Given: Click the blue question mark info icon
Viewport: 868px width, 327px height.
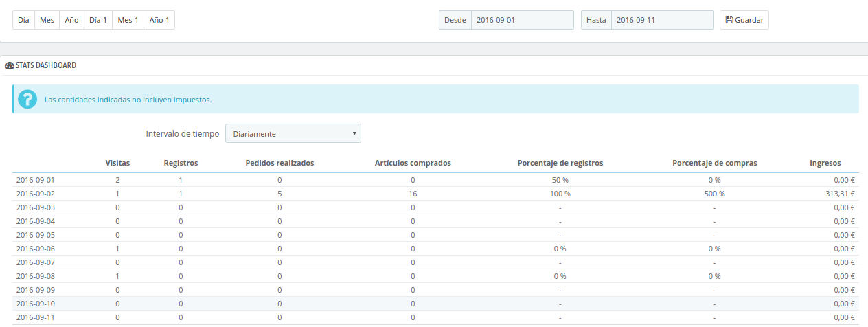Looking at the screenshot, I should pyautogui.click(x=27, y=99).
